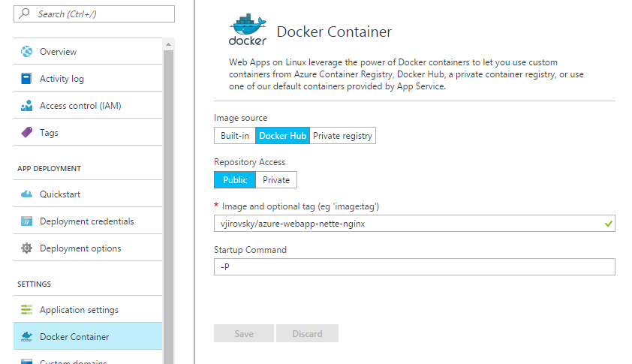Click the Application settings list icon
This screenshot has height=364, width=632.
(26, 309)
